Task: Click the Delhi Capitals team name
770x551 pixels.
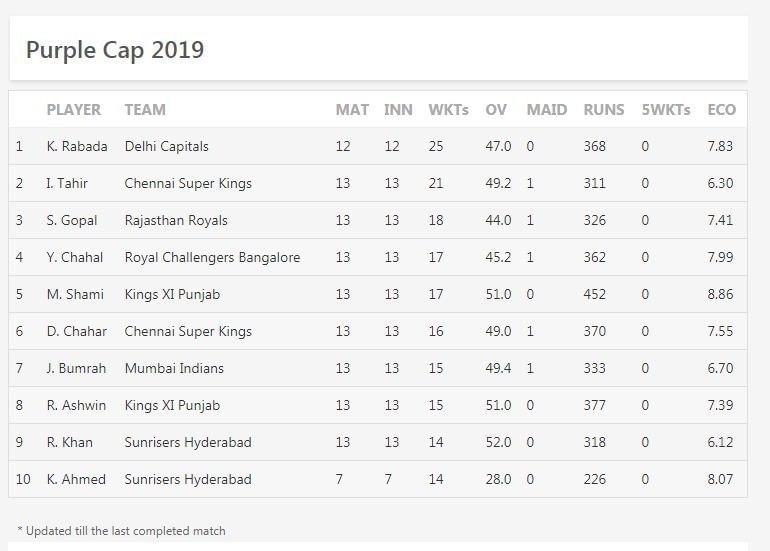Action: (166, 146)
